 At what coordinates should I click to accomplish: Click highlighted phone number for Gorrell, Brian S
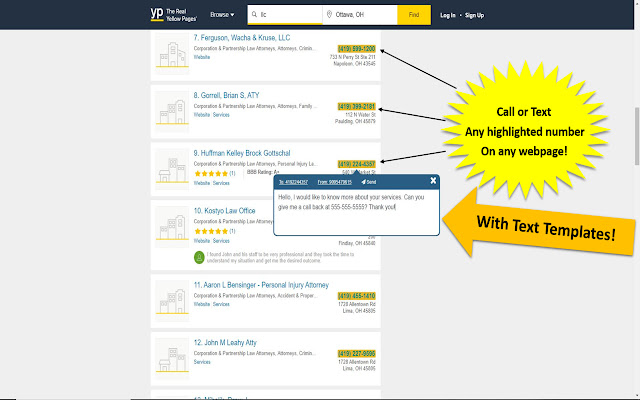(356, 107)
